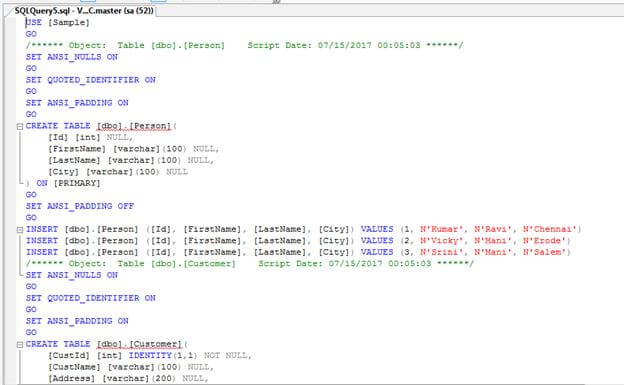Collapse the INSERT statements block
The width and height of the screenshot is (624, 385).
tap(20, 230)
